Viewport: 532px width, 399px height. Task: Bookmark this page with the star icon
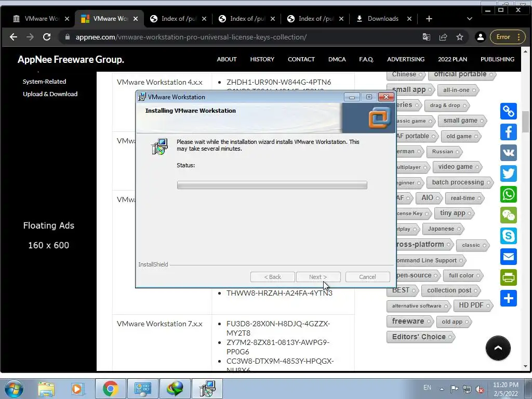coord(459,37)
